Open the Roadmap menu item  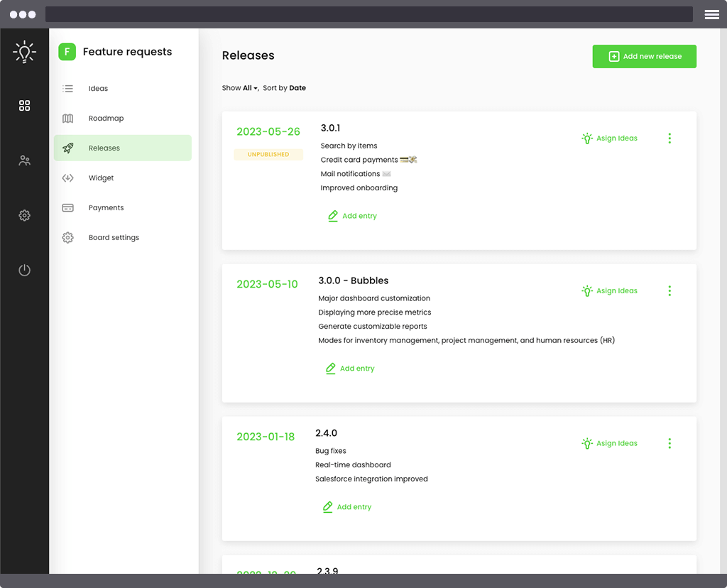(x=106, y=119)
